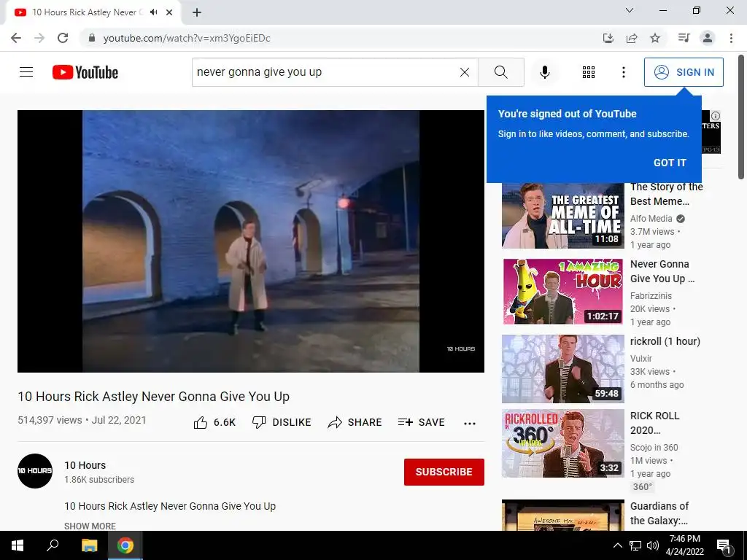The image size is (747, 560).
Task: Open volume control in system tray
Action: point(653,545)
